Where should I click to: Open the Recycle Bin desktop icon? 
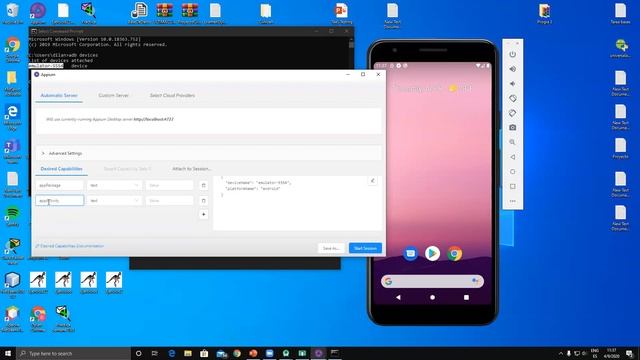click(13, 14)
